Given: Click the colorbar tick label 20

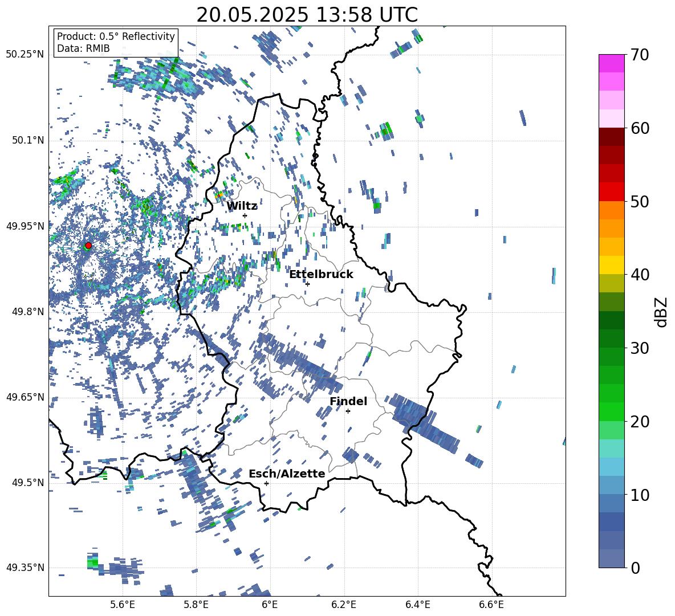Looking at the screenshot, I should (640, 421).
